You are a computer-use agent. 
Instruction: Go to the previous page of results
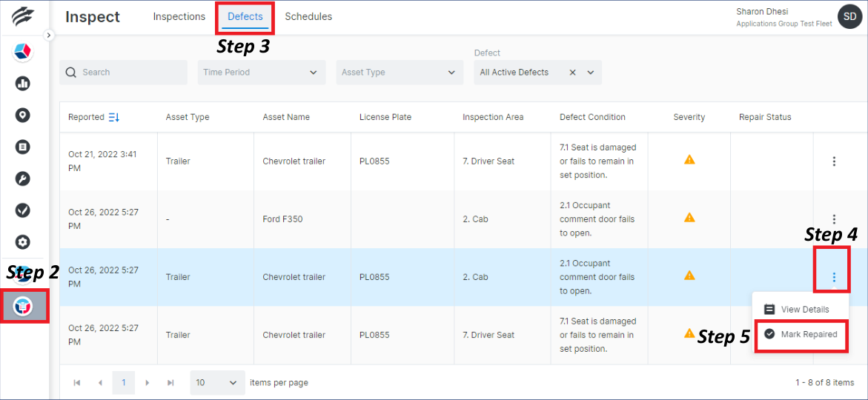[x=100, y=382]
